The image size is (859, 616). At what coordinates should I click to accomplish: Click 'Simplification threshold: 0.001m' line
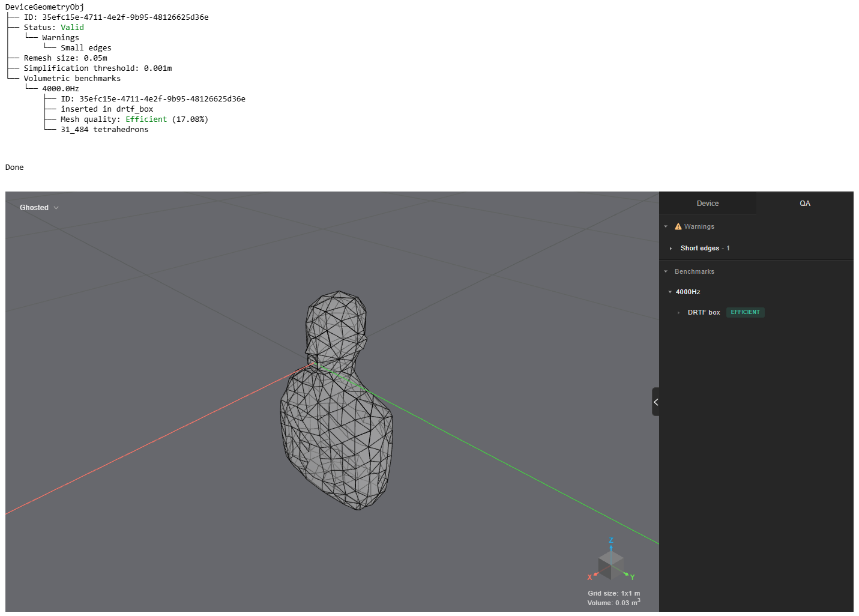pos(98,68)
